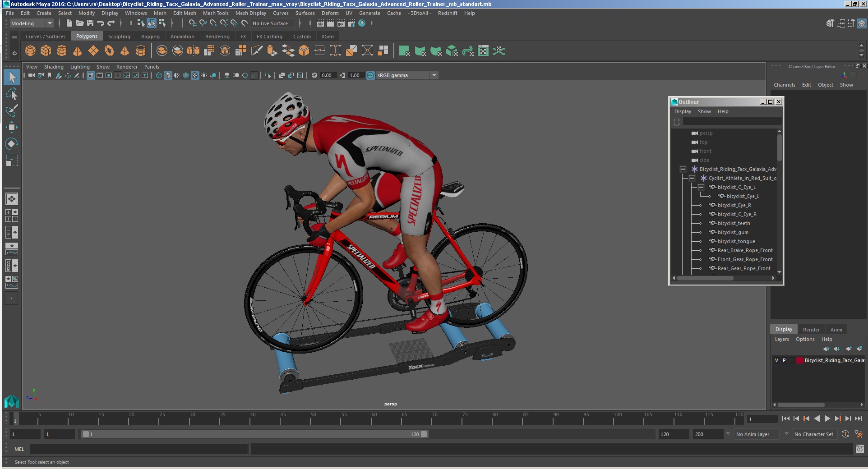Toggle P playback on Bicyclist layer

tap(784, 360)
